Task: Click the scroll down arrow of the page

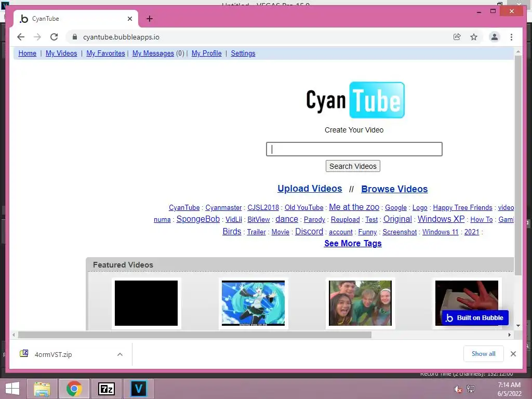Action: 518,326
